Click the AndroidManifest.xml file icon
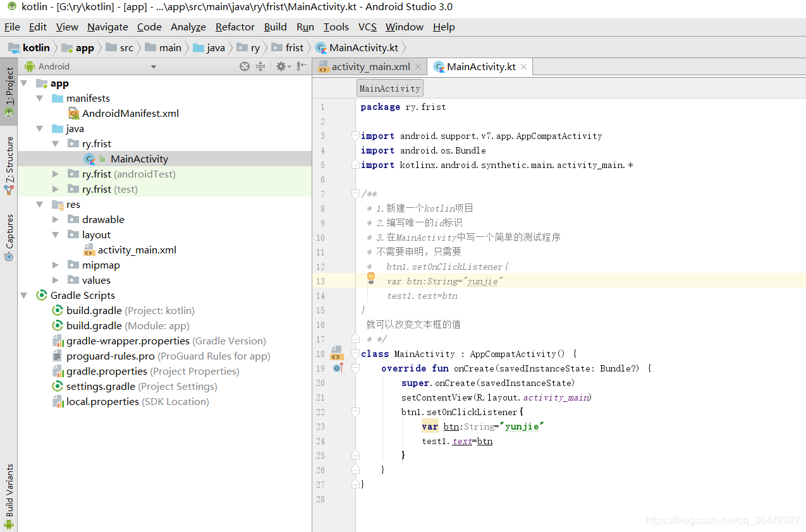Screen dimensions: 806x532 (x=74, y=114)
